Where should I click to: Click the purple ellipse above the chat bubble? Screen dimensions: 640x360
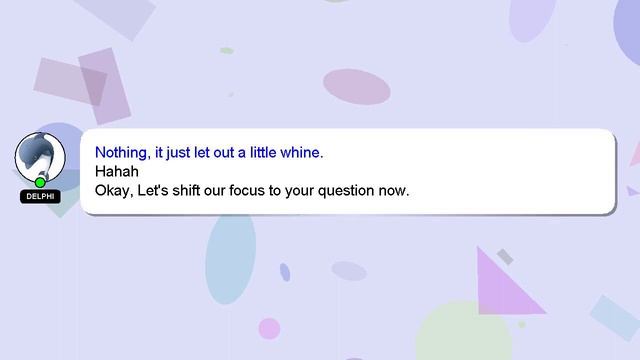point(357,87)
